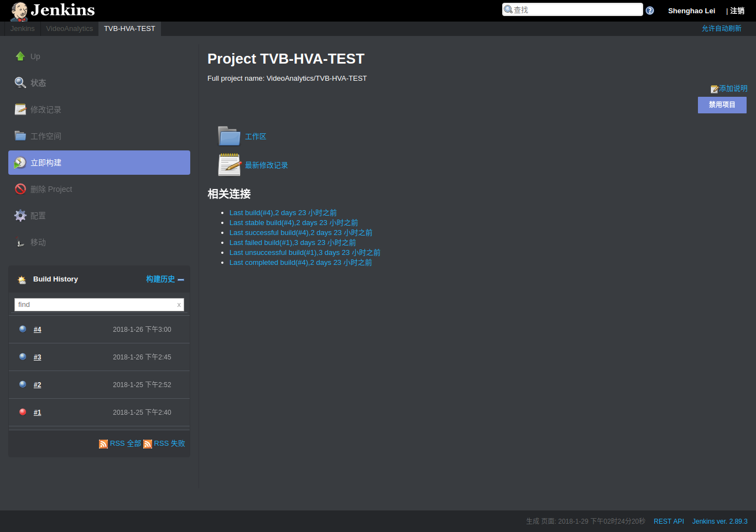
Task: Click the 添加说明 link
Action: 733,88
